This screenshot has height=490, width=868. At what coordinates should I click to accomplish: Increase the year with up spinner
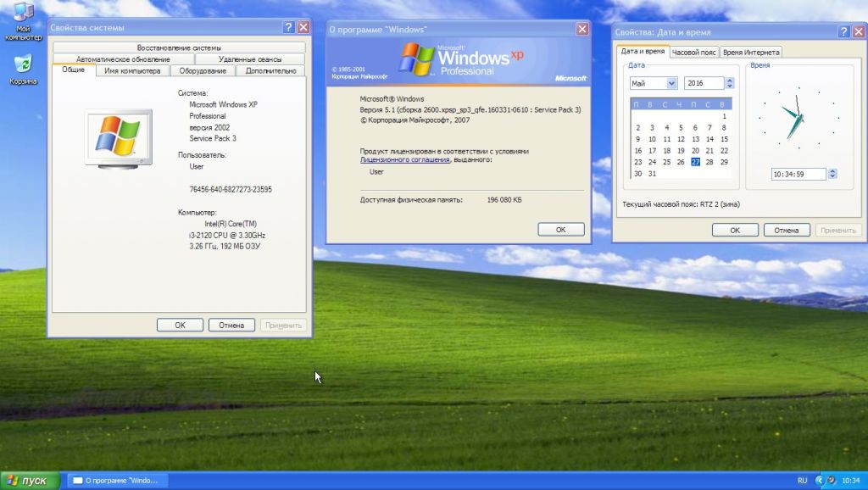[729, 81]
